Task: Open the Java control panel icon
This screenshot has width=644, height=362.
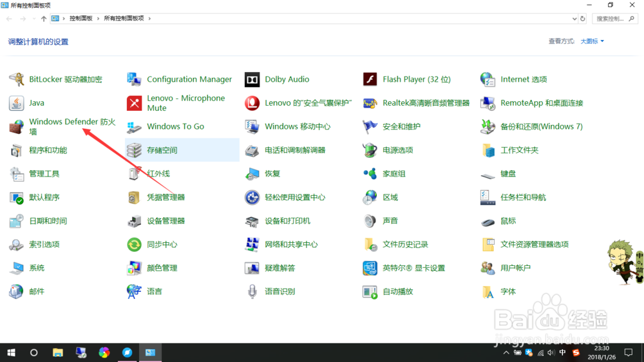Action: [17, 102]
